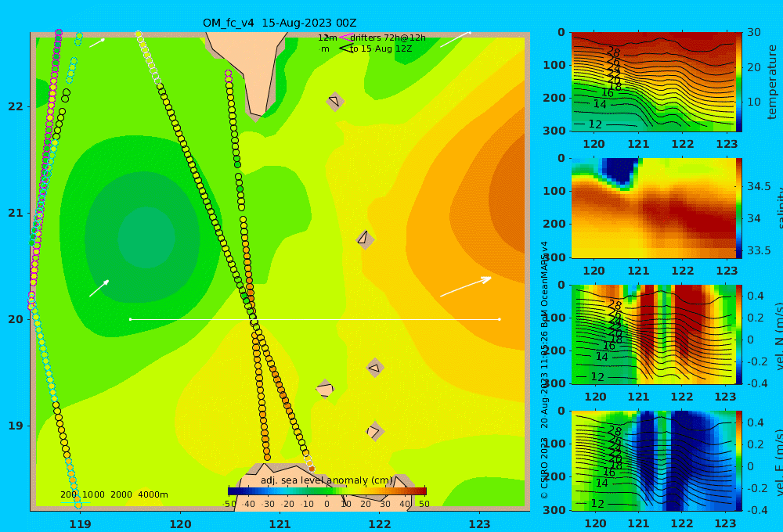Open the salinity section panel

[x=653, y=208]
